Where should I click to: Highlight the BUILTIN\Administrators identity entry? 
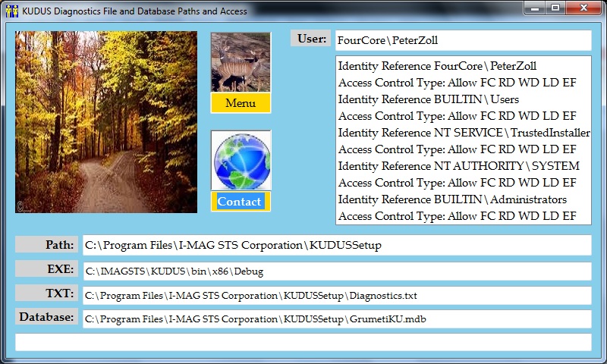(x=452, y=199)
